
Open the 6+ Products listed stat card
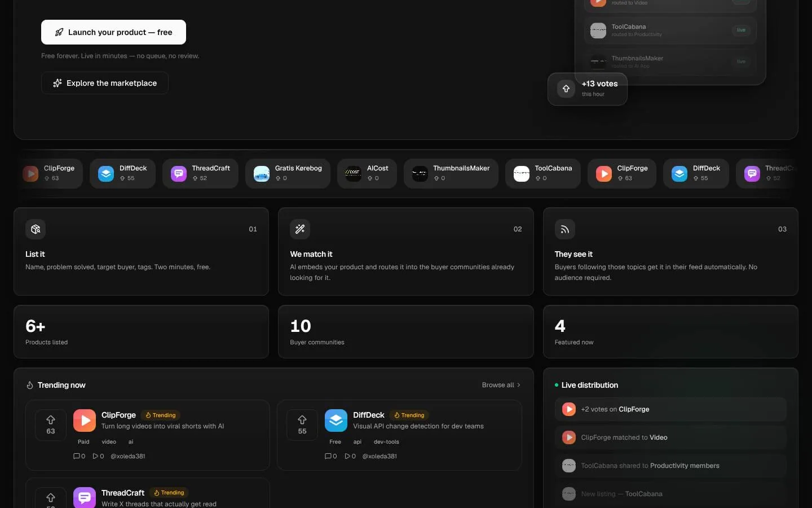click(x=141, y=332)
